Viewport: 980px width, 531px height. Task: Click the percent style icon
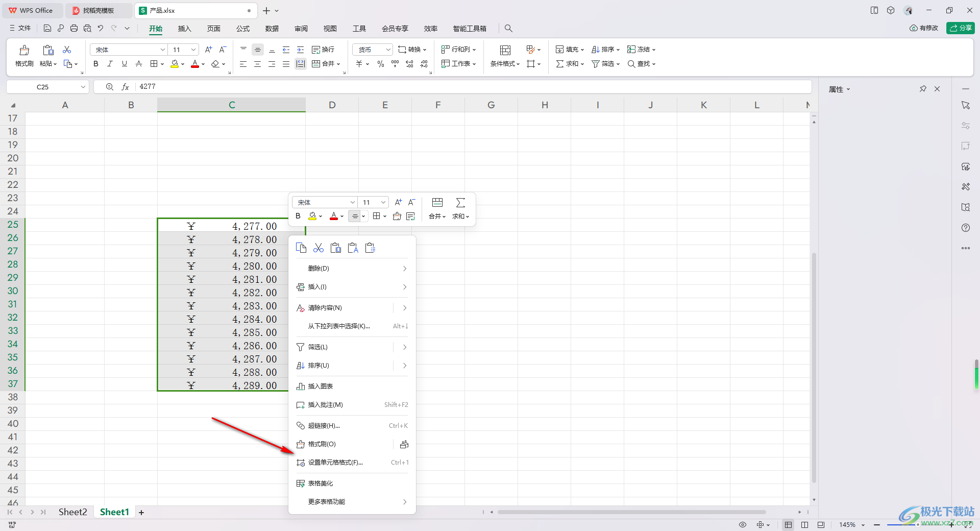[x=381, y=64]
